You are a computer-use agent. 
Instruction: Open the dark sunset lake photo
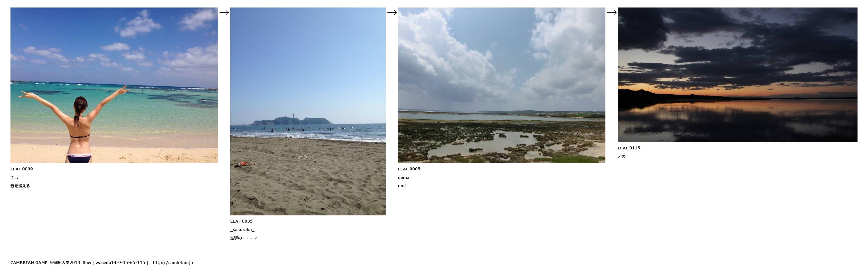pyautogui.click(x=737, y=75)
